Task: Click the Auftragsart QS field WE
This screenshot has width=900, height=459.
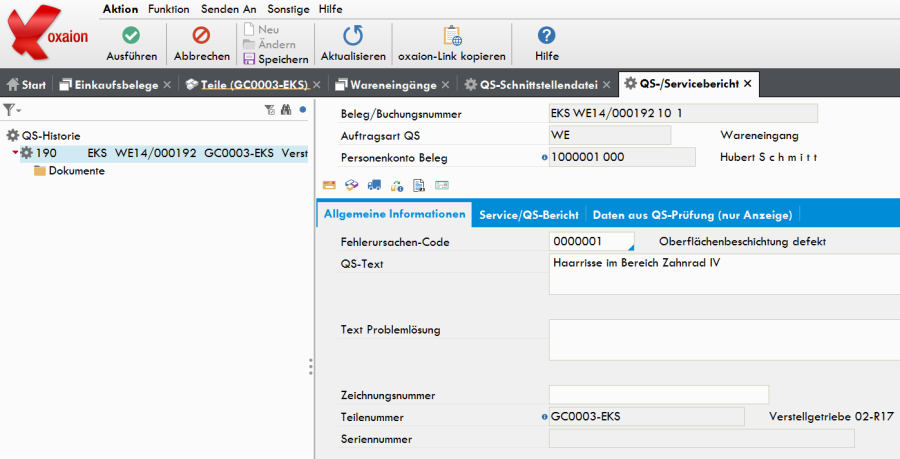Action: [610, 135]
